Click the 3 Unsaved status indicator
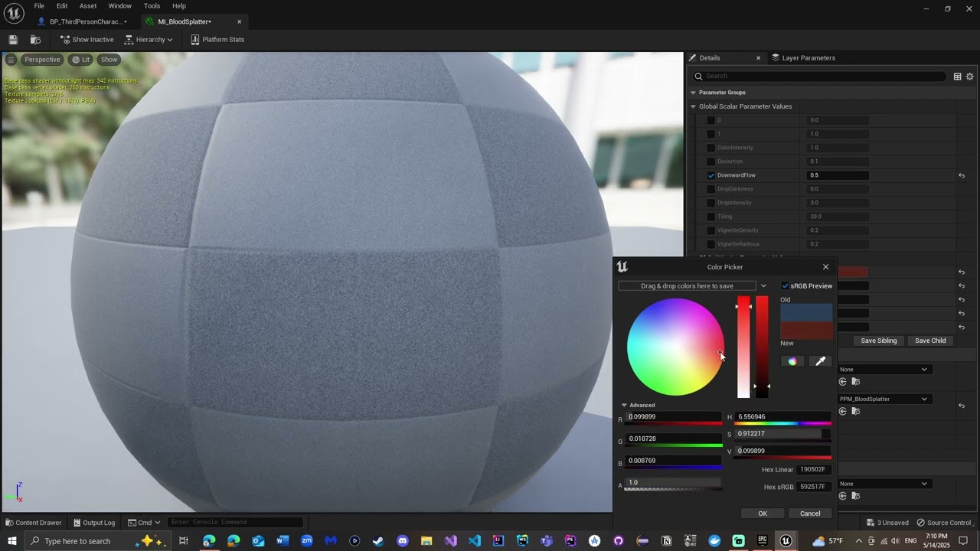 (887, 523)
